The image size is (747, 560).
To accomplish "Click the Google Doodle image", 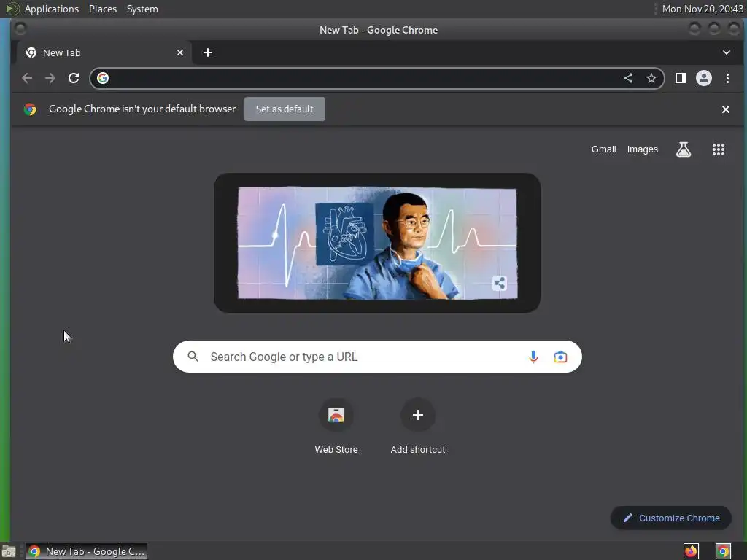I will [x=377, y=243].
